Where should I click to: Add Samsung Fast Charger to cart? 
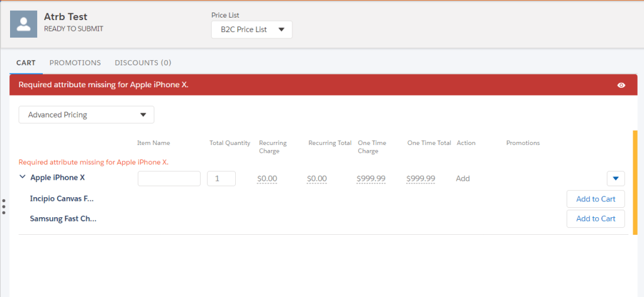click(x=595, y=219)
